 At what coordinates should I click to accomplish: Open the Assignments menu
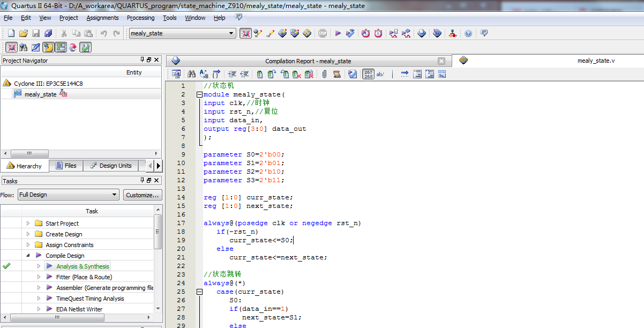pos(102,18)
